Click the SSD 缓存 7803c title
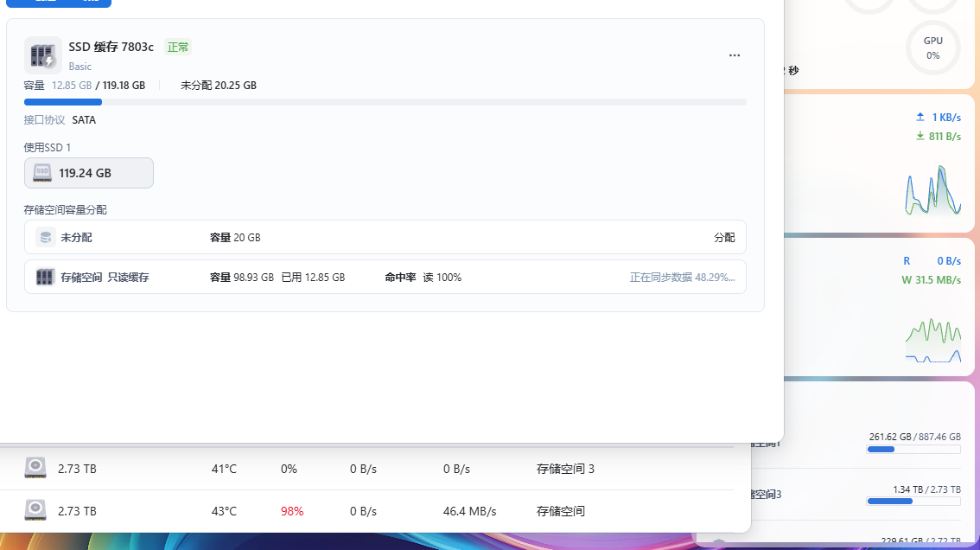Screen dimensions: 980x550 [111, 47]
